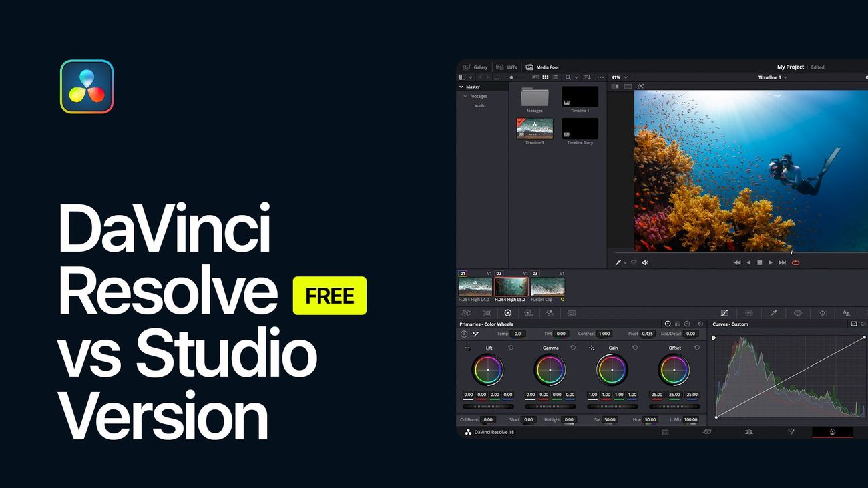
Task: Jump to the last frame
Action: pos(782,262)
